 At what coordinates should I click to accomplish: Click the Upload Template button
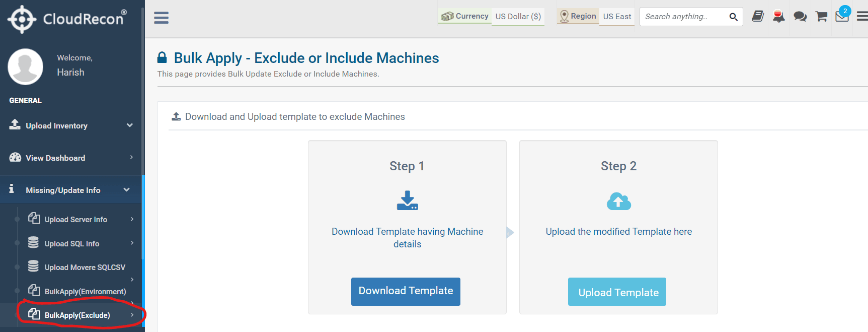coord(617,292)
